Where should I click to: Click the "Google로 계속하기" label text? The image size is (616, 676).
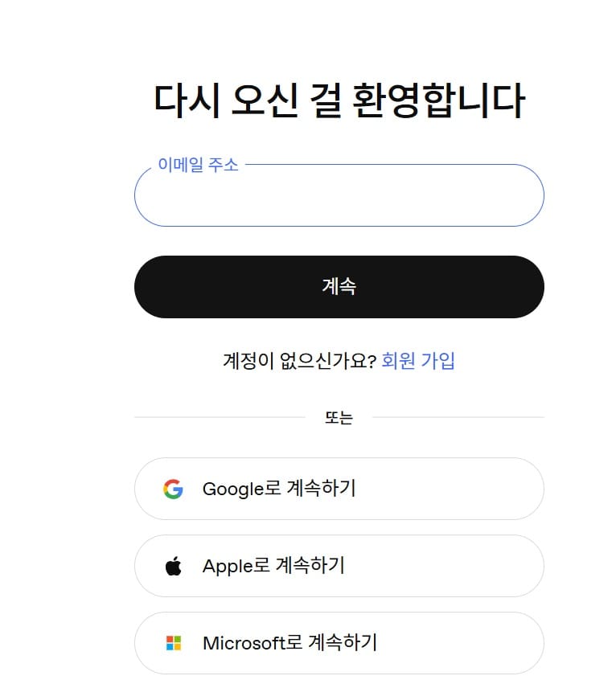pyautogui.click(x=279, y=489)
